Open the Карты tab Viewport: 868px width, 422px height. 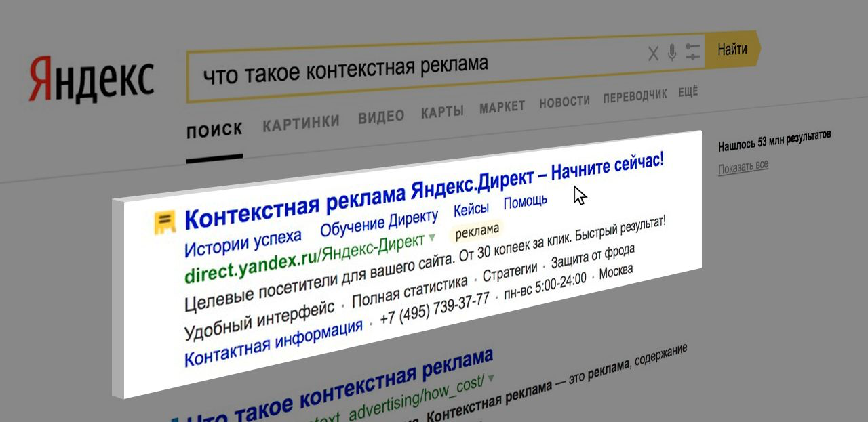(x=442, y=112)
